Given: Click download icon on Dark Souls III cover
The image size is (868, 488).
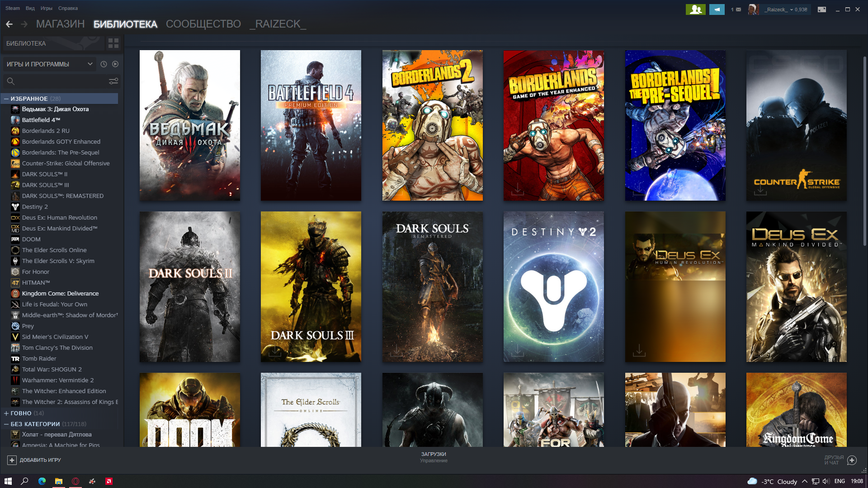Looking at the screenshot, I should [275, 351].
